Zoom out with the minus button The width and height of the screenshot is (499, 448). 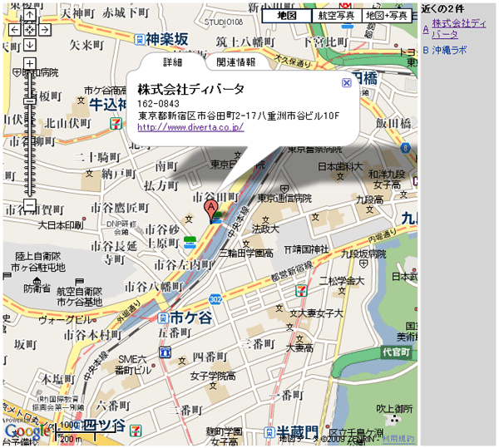click(x=30, y=204)
